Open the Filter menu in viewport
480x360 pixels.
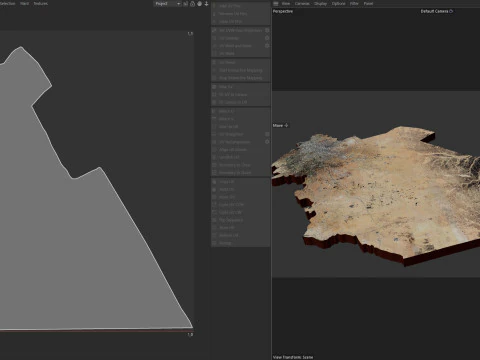coord(354,3)
